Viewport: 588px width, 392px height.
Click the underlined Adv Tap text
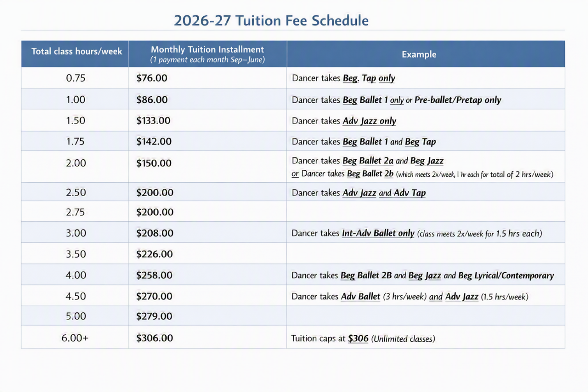click(409, 193)
